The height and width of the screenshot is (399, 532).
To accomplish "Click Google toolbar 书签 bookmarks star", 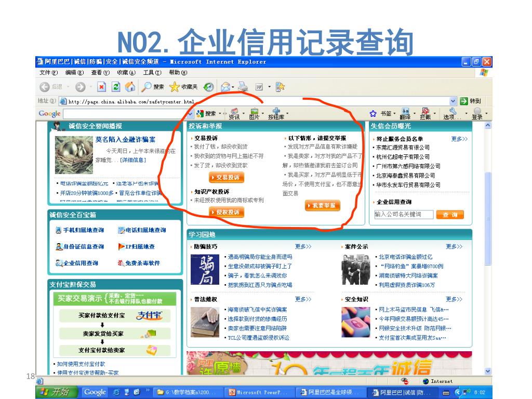I will point(373,114).
